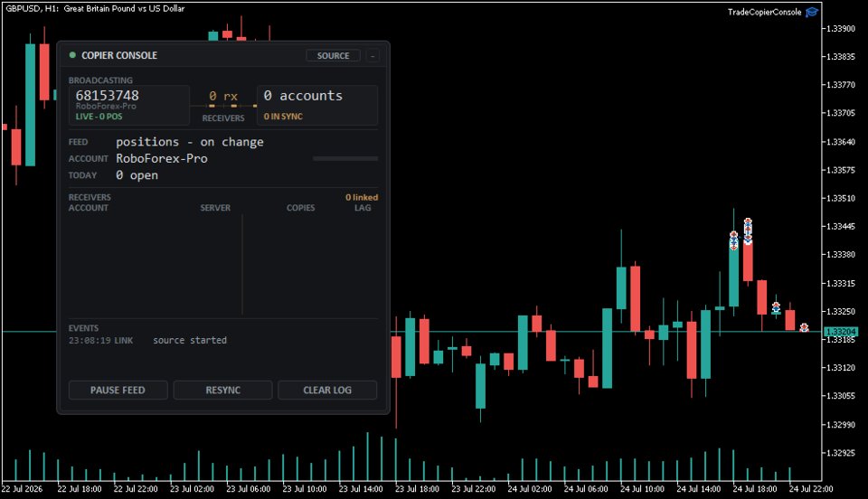Click the BROADCASTING section label
Image resolution: width=868 pixels, height=499 pixels.
tap(100, 80)
